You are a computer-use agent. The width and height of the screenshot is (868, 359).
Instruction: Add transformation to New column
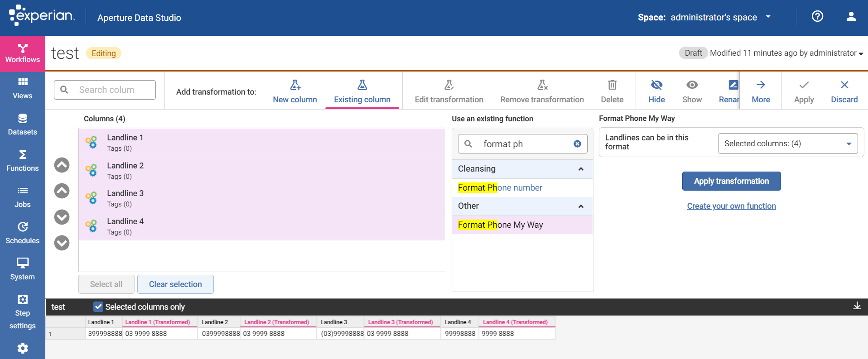[x=295, y=91]
